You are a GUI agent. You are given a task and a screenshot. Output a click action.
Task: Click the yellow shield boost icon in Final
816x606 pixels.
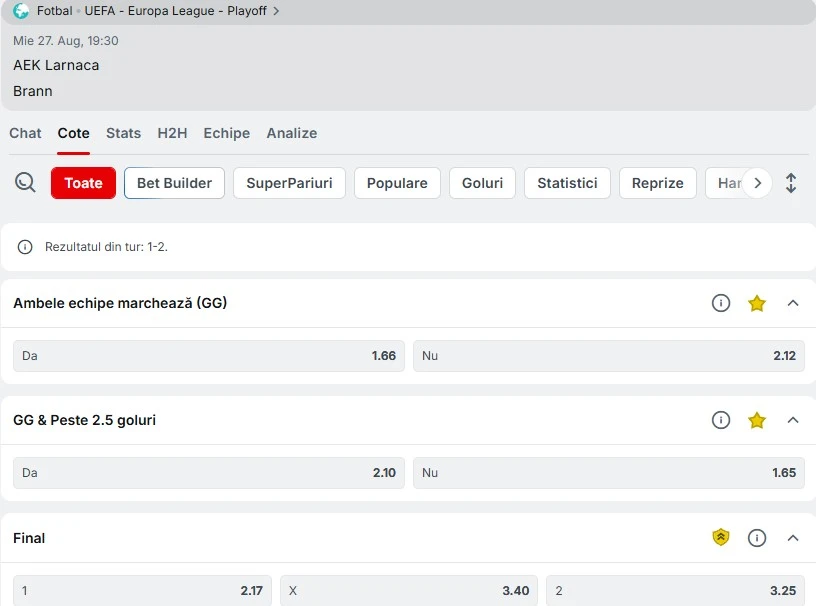(721, 538)
